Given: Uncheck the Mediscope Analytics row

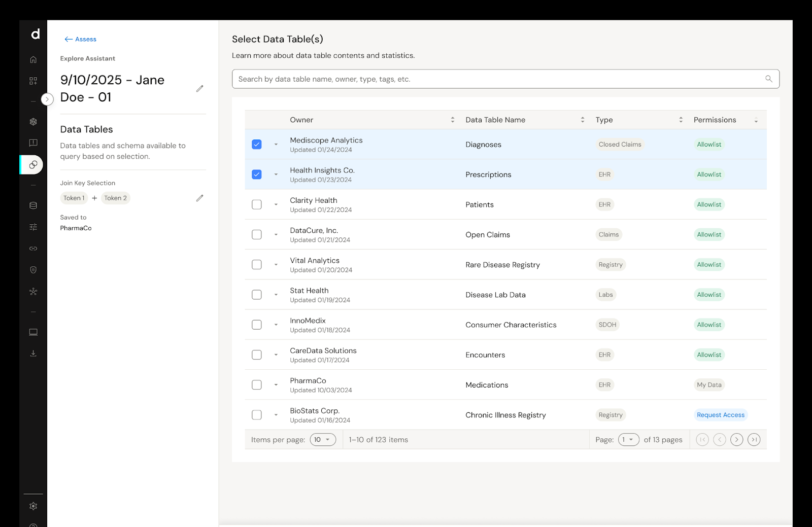Looking at the screenshot, I should click(257, 145).
